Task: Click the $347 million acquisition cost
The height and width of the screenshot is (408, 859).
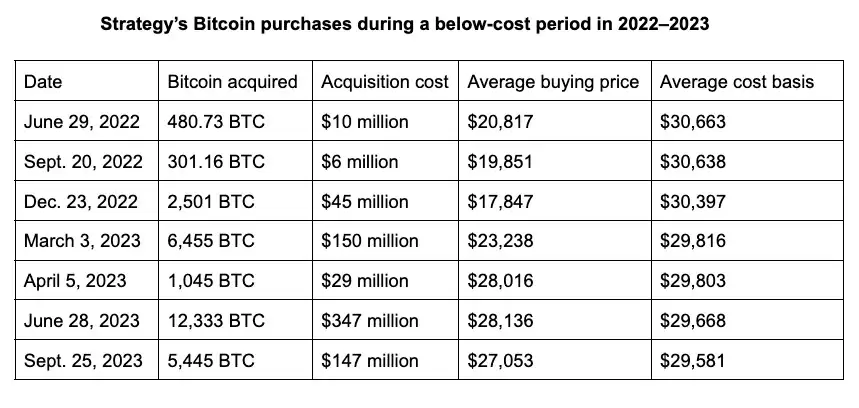Action: click(x=369, y=321)
